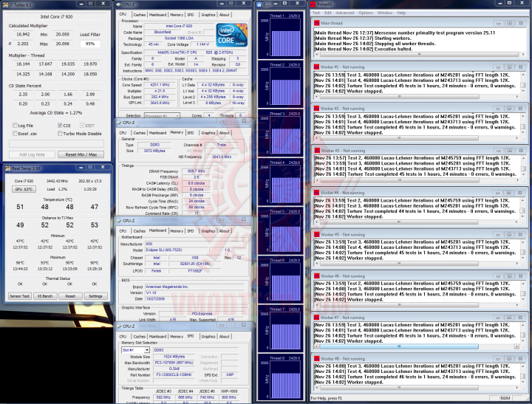This screenshot has height=404, width=532.
Task: Click the Worker #3 window icon
Action: pos(316,151)
